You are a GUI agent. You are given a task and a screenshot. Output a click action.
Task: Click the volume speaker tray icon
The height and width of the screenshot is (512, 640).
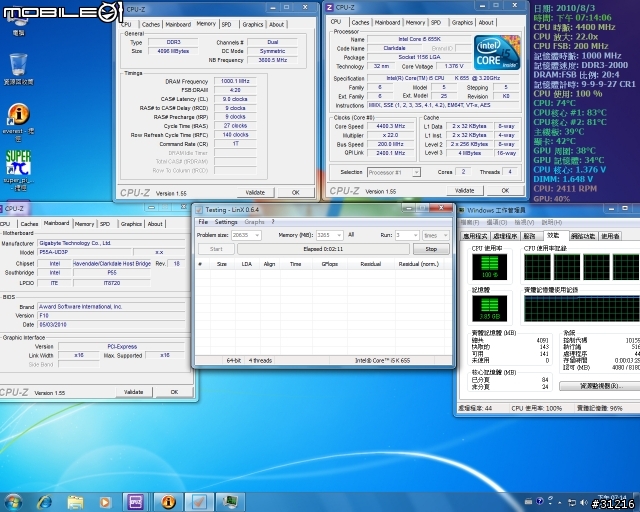tap(584, 502)
